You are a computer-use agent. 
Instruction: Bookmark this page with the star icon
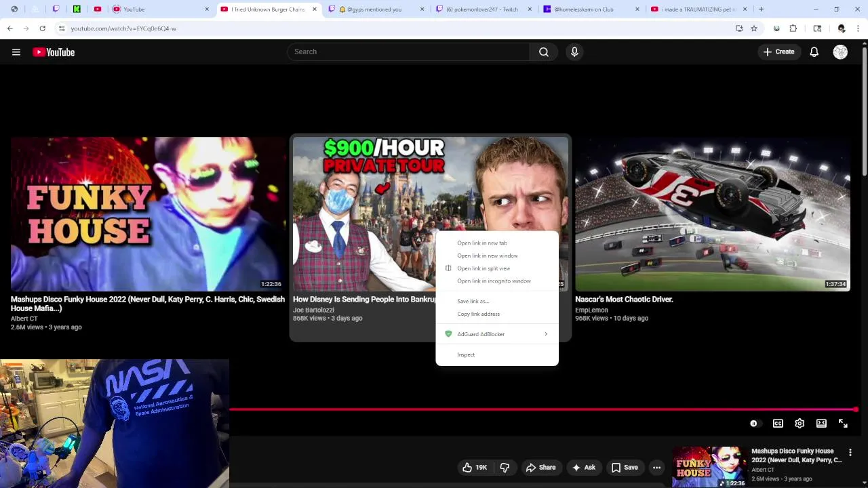click(x=754, y=28)
